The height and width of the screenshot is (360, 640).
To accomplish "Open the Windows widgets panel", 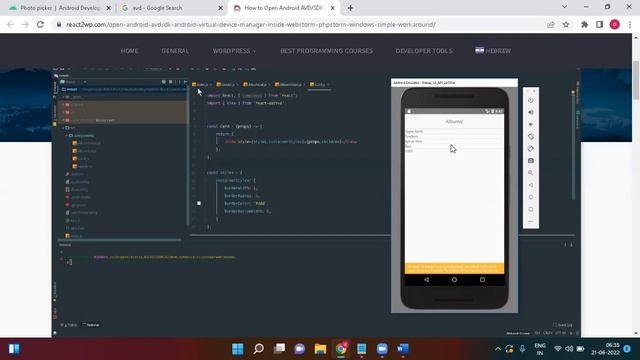I will coord(14,349).
